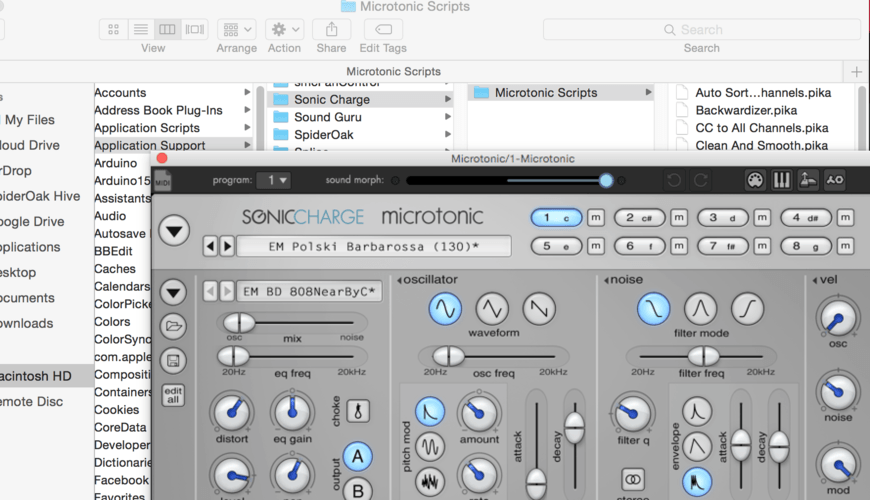Open the SpiderOak folder
870x500 pixels.
click(361, 135)
